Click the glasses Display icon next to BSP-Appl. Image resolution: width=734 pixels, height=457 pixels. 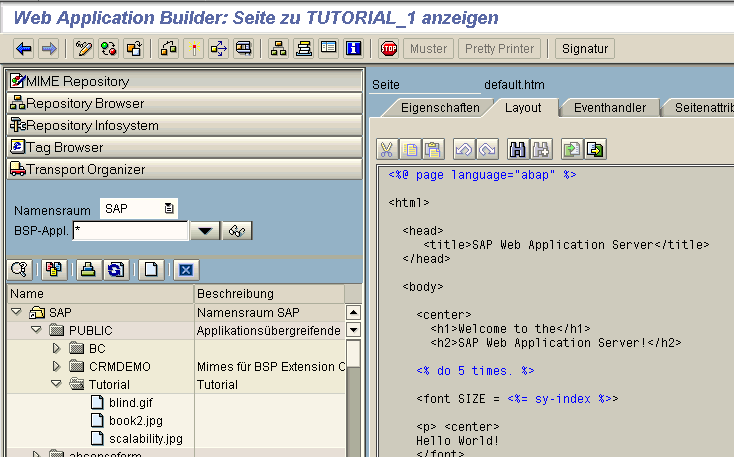[237, 231]
